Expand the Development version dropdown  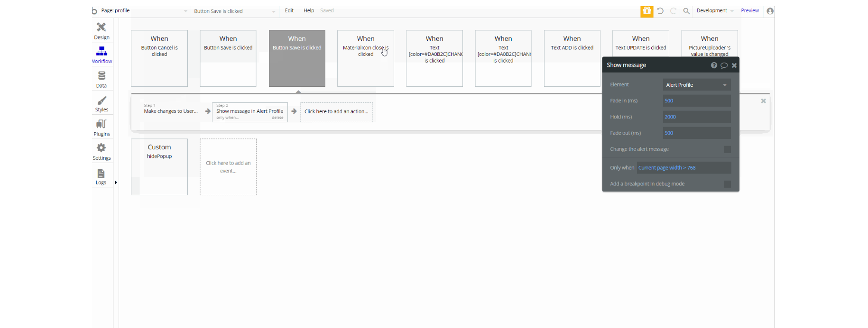[x=715, y=11]
